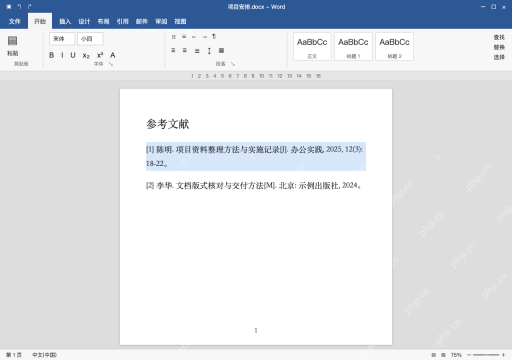Toggle underline with the U button
The height and width of the screenshot is (360, 512).
(x=73, y=55)
